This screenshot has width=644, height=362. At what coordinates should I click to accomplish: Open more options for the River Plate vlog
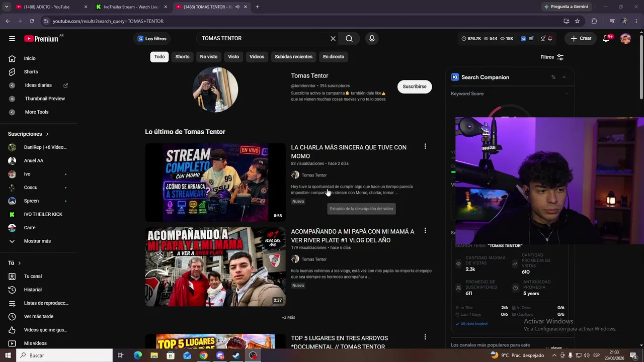(x=425, y=230)
